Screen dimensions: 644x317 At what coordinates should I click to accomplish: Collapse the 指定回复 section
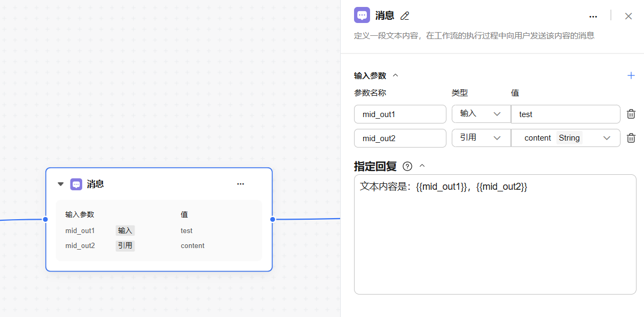coord(422,166)
